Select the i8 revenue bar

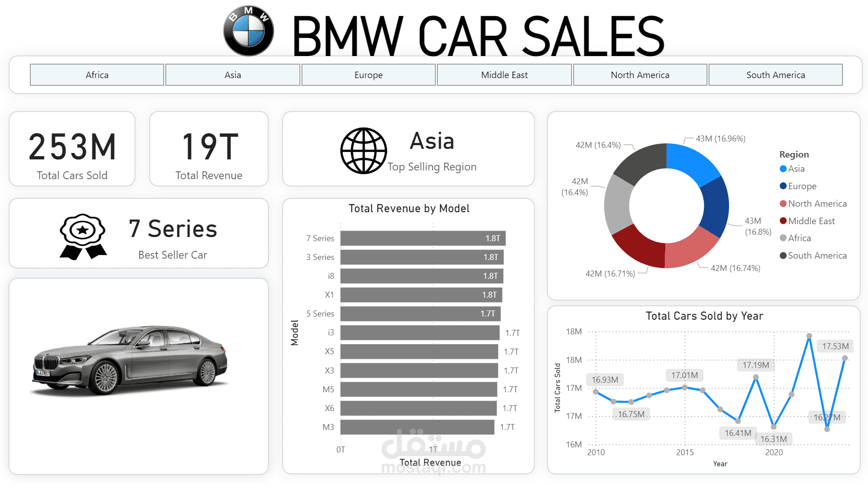tap(422, 276)
